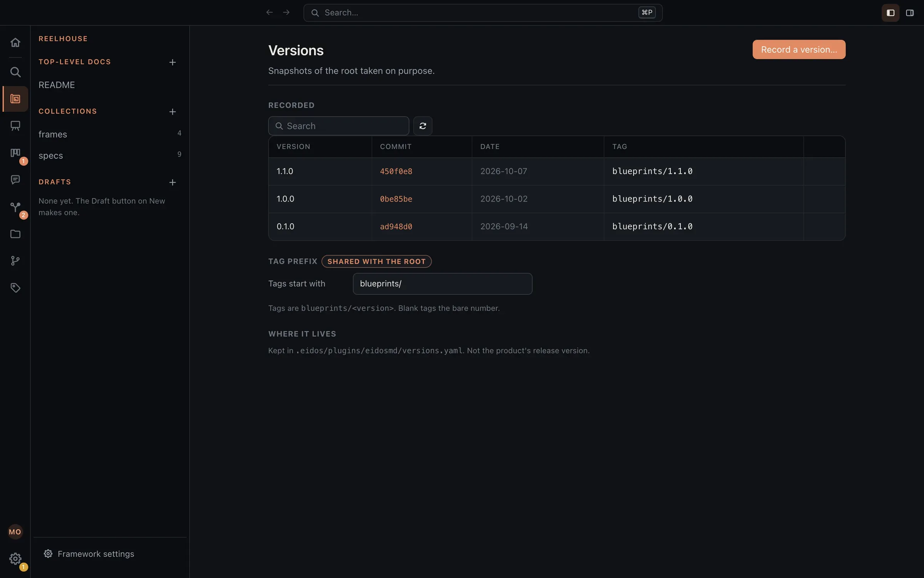
Task: Click the REELHOUSE workspace title
Action: (x=63, y=39)
